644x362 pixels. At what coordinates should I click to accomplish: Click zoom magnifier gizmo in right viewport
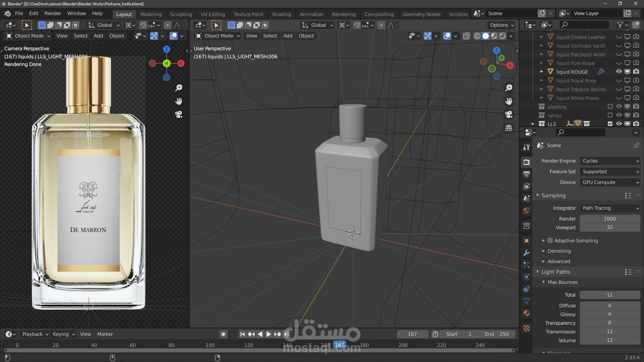pos(509,88)
